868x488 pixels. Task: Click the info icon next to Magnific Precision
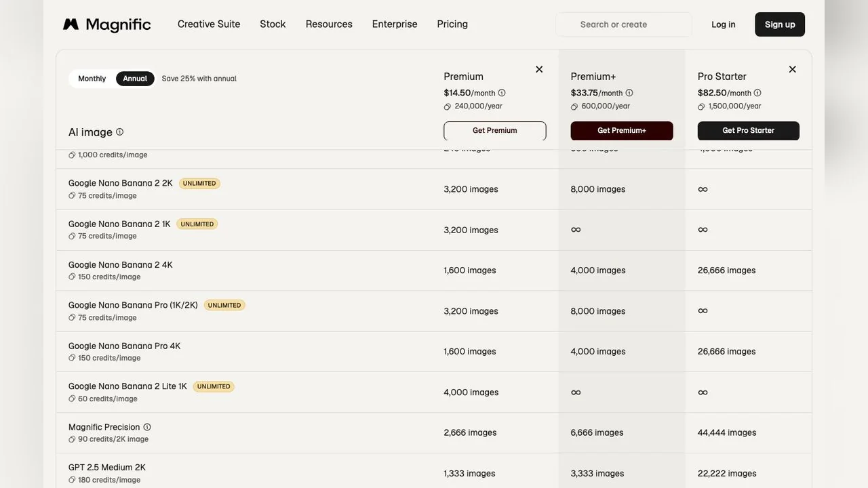click(147, 427)
